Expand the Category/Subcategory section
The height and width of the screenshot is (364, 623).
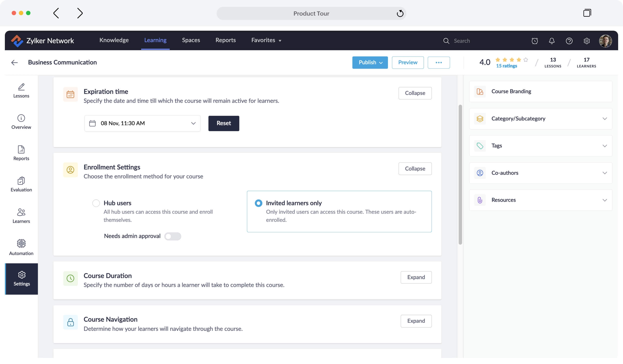[x=605, y=118]
